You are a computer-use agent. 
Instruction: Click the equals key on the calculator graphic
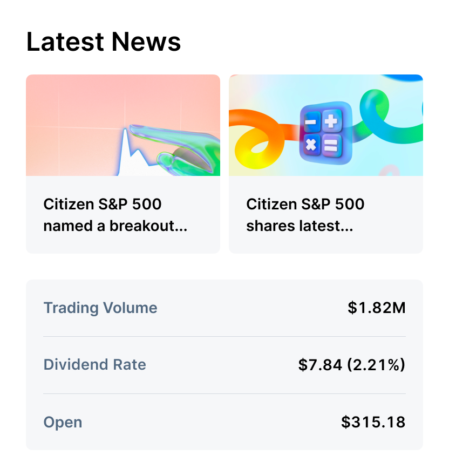[x=330, y=144]
